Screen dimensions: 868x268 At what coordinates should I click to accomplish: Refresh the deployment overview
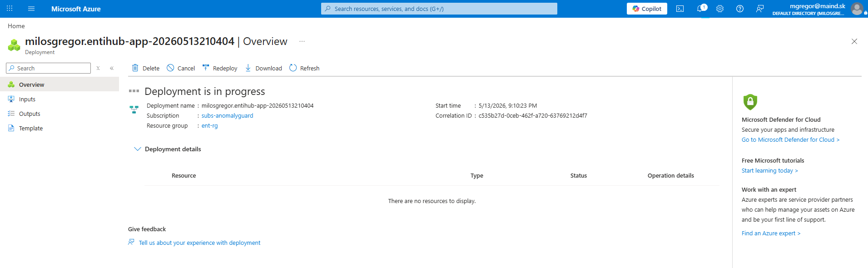[x=304, y=68]
